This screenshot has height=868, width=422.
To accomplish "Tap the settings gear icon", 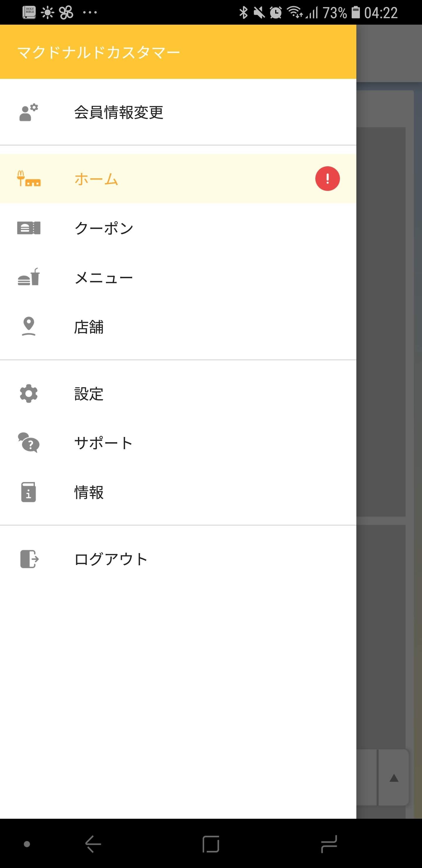I will [x=29, y=394].
